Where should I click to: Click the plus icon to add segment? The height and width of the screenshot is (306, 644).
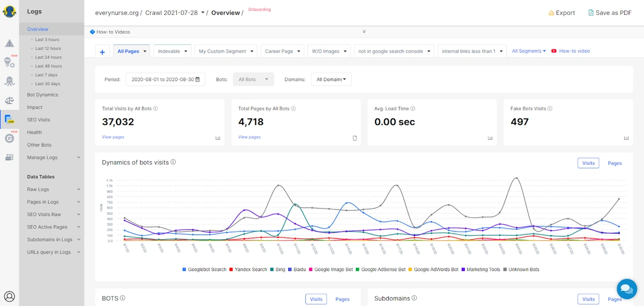coord(102,51)
